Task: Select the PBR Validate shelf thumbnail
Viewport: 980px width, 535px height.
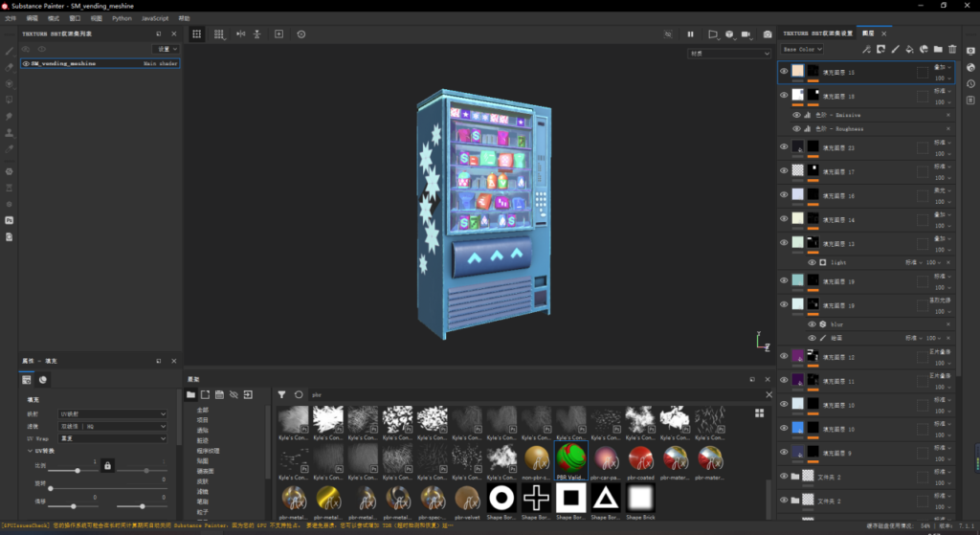Action: pyautogui.click(x=570, y=461)
